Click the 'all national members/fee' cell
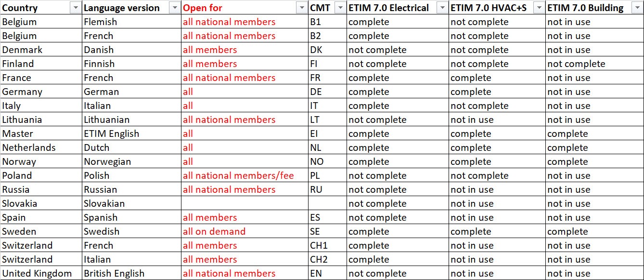The image size is (644, 280). click(x=245, y=175)
